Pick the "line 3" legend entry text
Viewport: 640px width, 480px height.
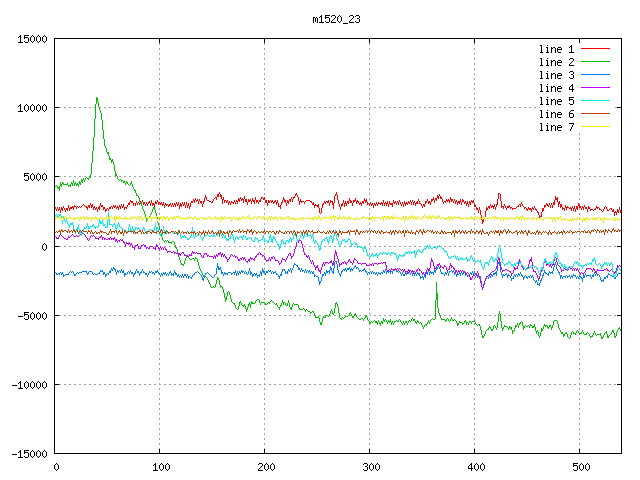pyautogui.click(x=556, y=75)
